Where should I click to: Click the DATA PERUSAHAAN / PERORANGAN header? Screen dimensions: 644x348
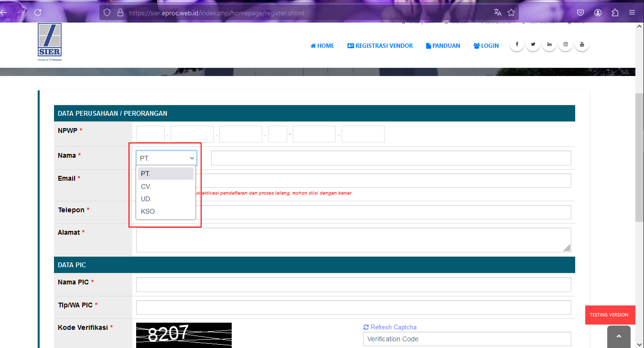point(314,113)
